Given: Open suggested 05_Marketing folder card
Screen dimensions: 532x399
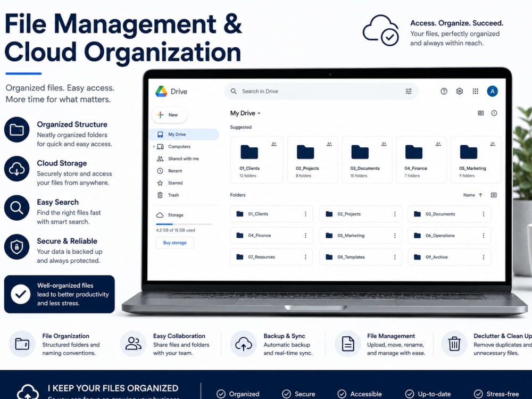Looking at the screenshot, I should click(x=476, y=160).
